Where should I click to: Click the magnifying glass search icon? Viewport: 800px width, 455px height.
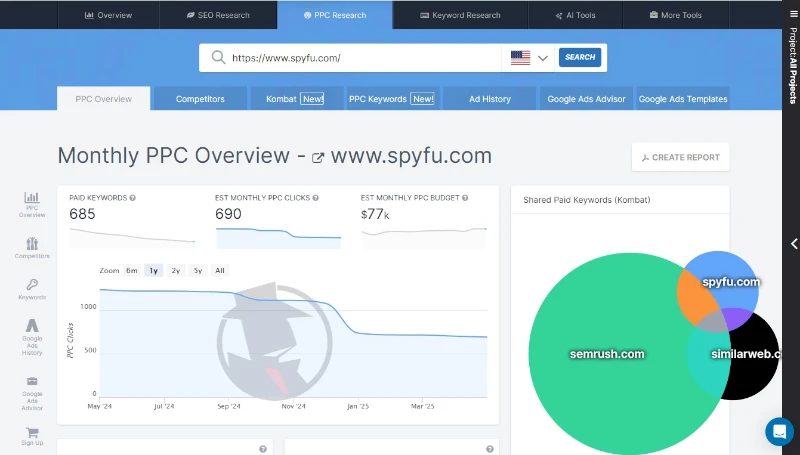coord(218,57)
